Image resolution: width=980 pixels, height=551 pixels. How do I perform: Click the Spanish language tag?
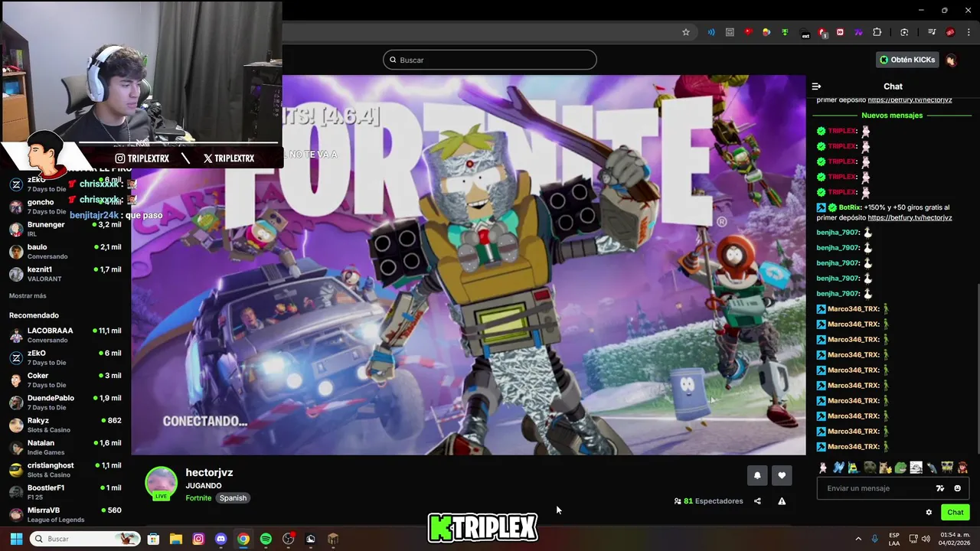[233, 498]
